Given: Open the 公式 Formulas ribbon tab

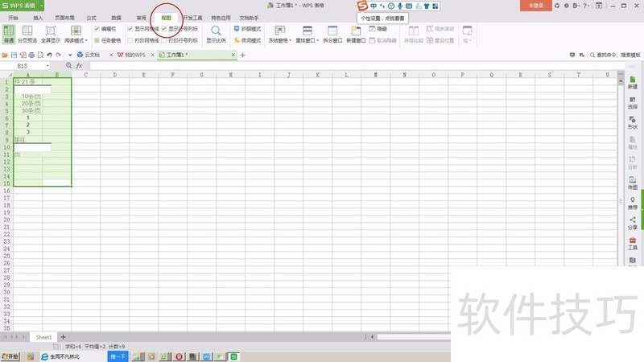Looking at the screenshot, I should 91,18.
